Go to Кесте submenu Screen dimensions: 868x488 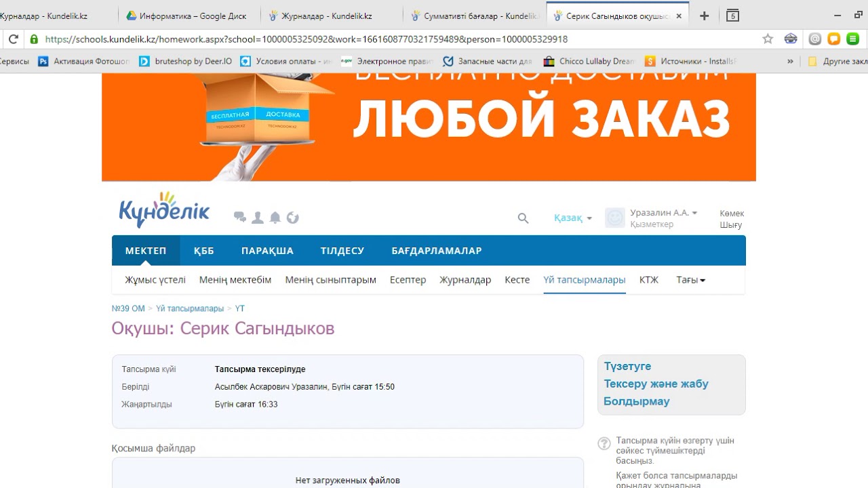[517, 280]
